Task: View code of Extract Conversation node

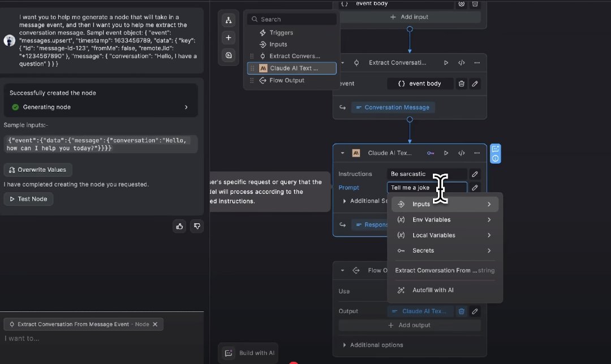Action: point(462,63)
